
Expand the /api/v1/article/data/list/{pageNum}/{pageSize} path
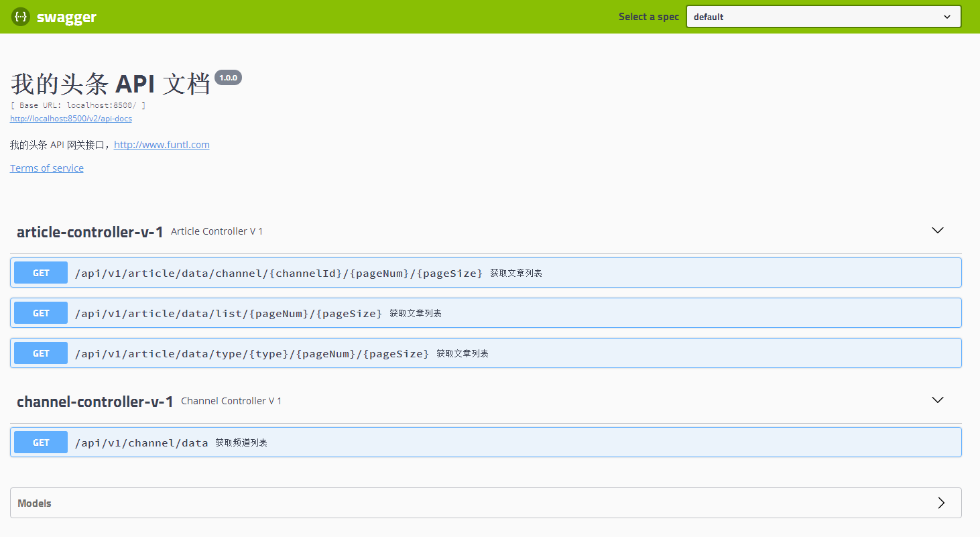point(228,314)
